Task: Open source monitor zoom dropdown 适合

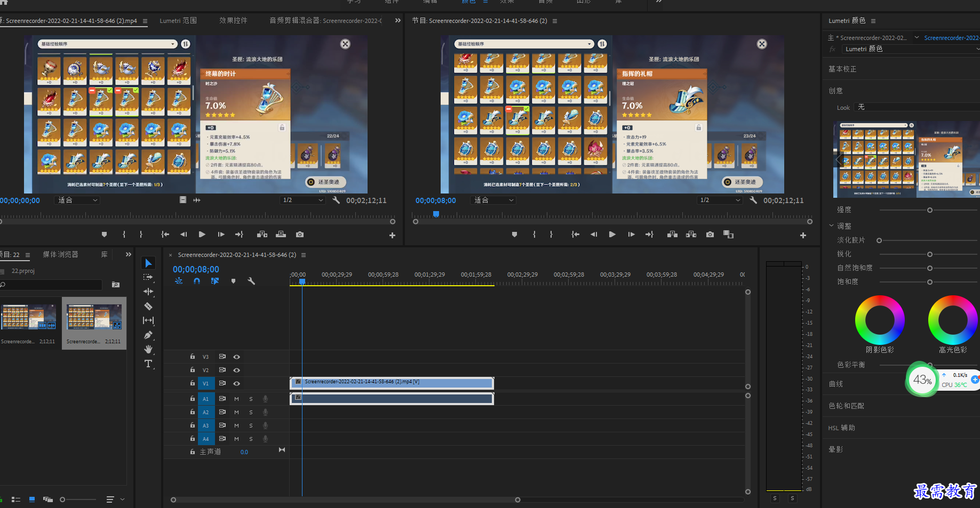Action: click(x=78, y=200)
